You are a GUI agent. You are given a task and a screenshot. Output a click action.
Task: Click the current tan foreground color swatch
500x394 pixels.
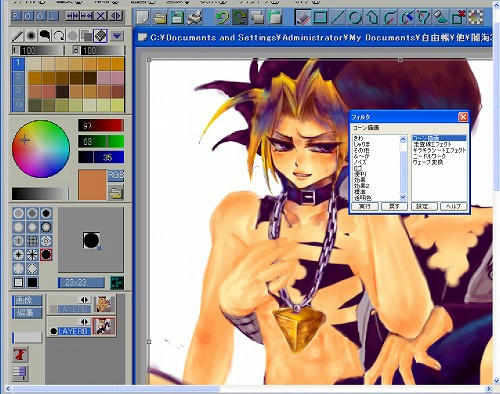pyautogui.click(x=92, y=185)
